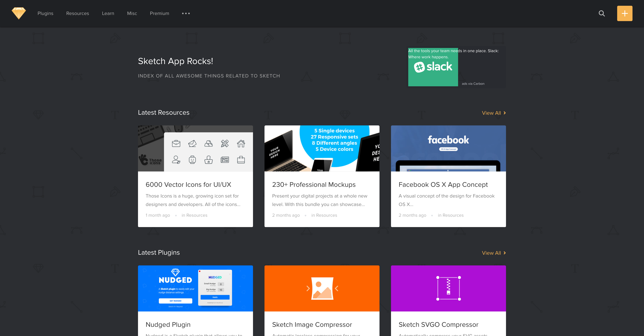Open the Misc menu
644x336 pixels.
[x=132, y=13]
